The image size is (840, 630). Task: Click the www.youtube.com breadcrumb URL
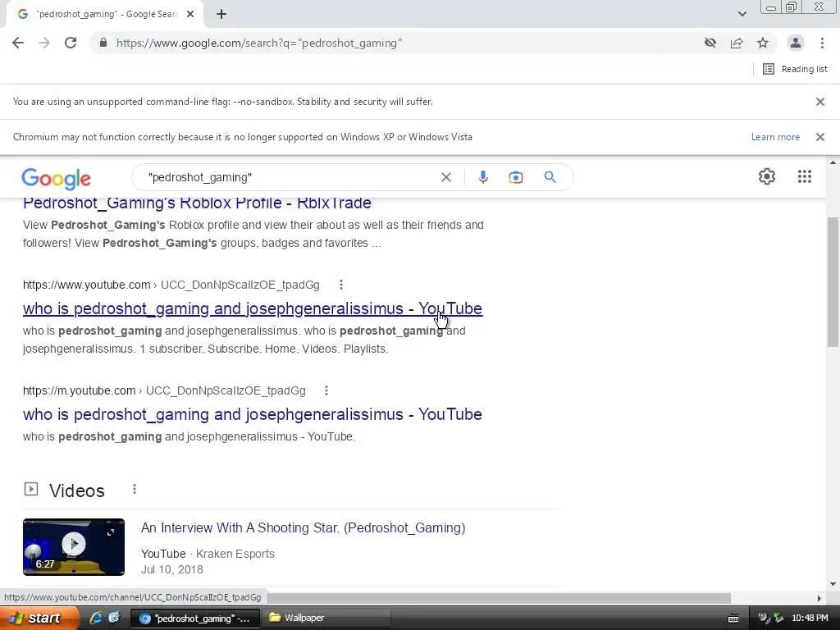[x=171, y=285]
